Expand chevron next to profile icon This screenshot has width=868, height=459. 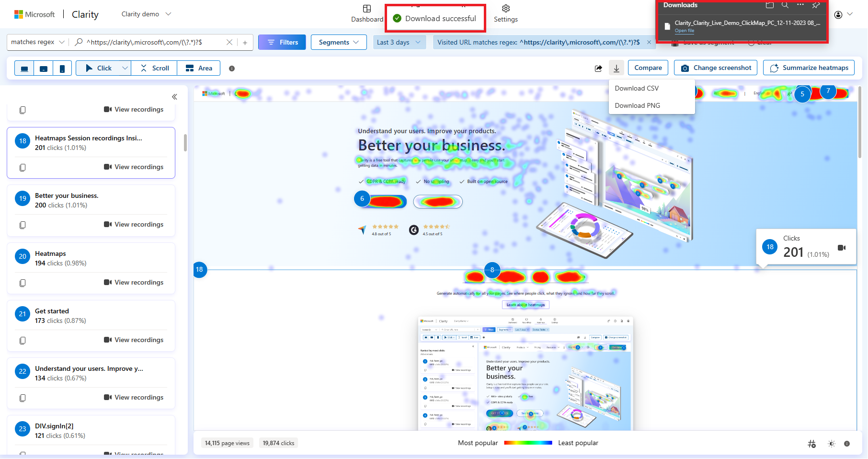click(x=850, y=14)
